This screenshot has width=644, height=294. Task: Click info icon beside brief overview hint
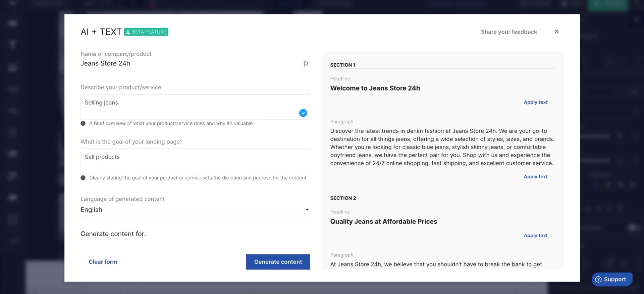(83, 123)
